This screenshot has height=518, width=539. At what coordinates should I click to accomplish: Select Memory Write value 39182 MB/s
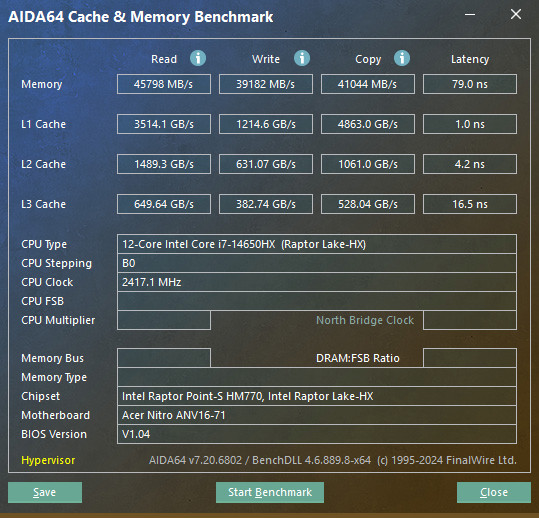coord(266,84)
